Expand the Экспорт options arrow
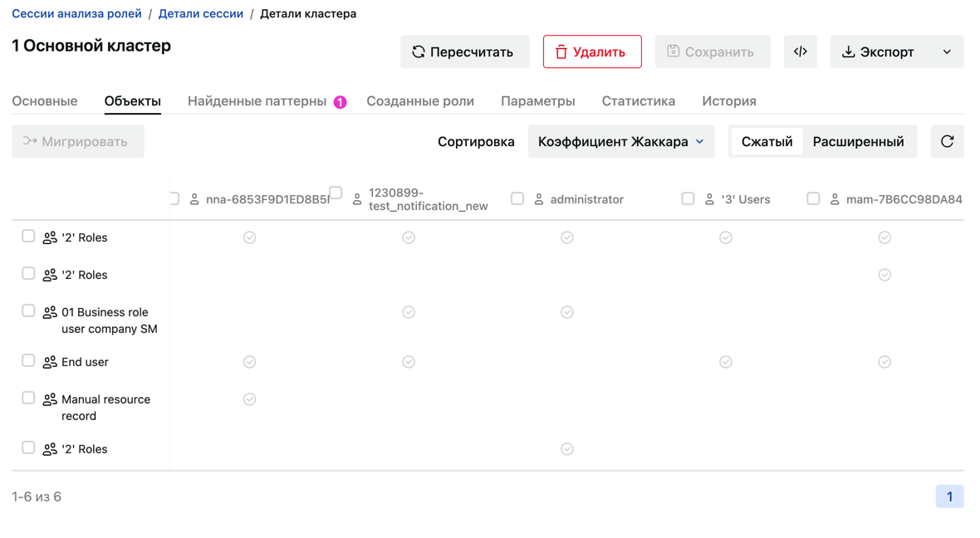The height and width of the screenshot is (538, 980). click(x=947, y=51)
